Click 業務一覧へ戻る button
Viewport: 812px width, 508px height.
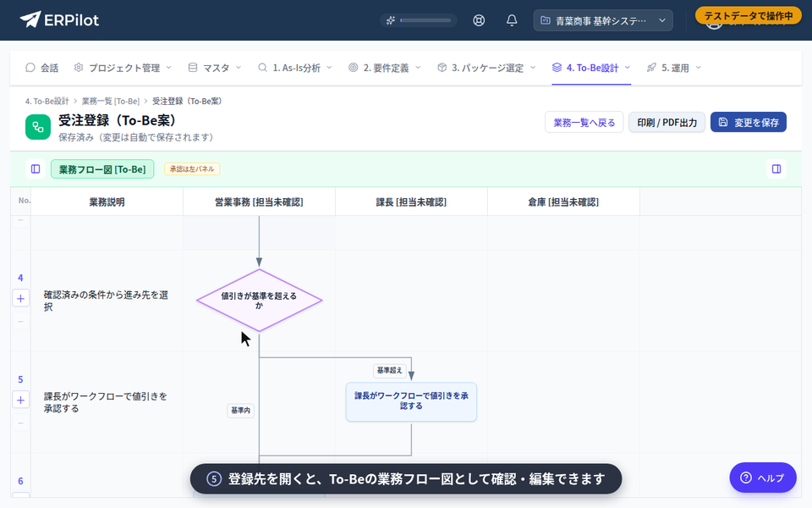point(584,122)
